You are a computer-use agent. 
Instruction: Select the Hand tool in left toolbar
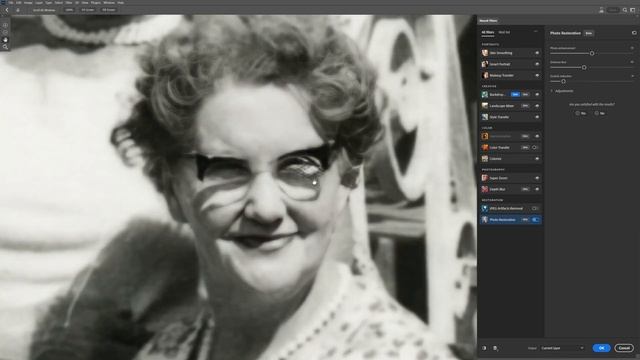tap(5, 40)
